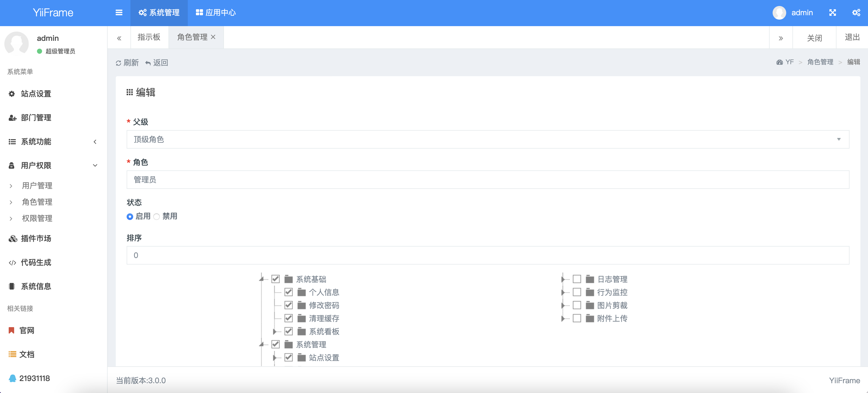Click the fullscreen expand icon
868x393 pixels.
click(832, 13)
